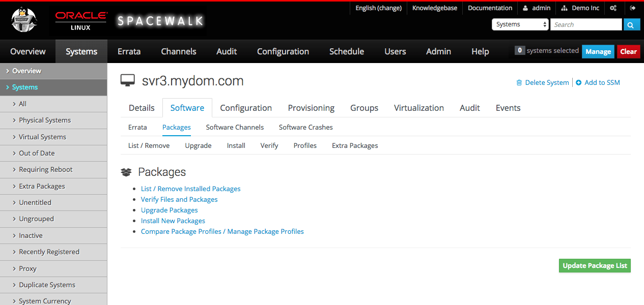Select Inactive in the sidebar
The image size is (644, 305).
(x=53, y=235)
